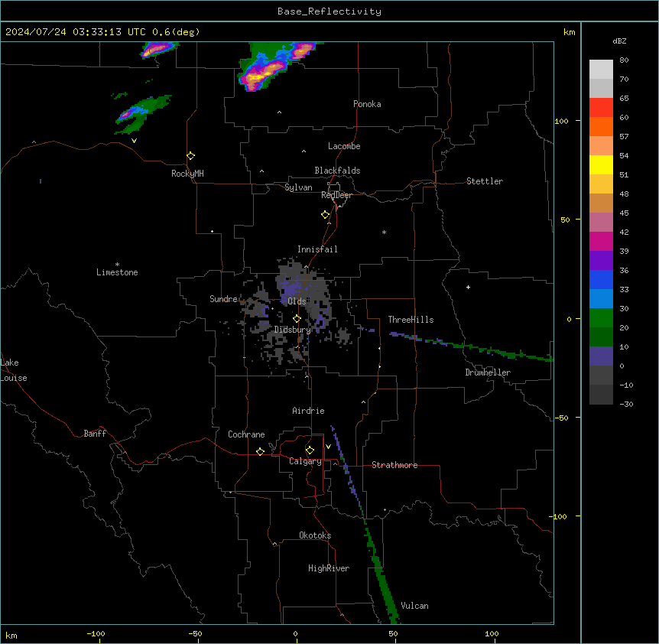This screenshot has width=659, height=644.
Task: Click the Stettler city label
Action: 485,181
